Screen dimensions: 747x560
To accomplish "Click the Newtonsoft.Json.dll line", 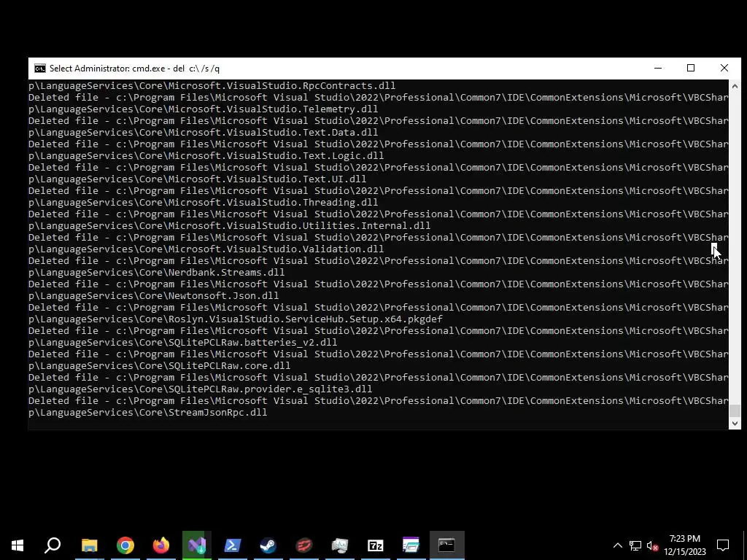I will (154, 296).
